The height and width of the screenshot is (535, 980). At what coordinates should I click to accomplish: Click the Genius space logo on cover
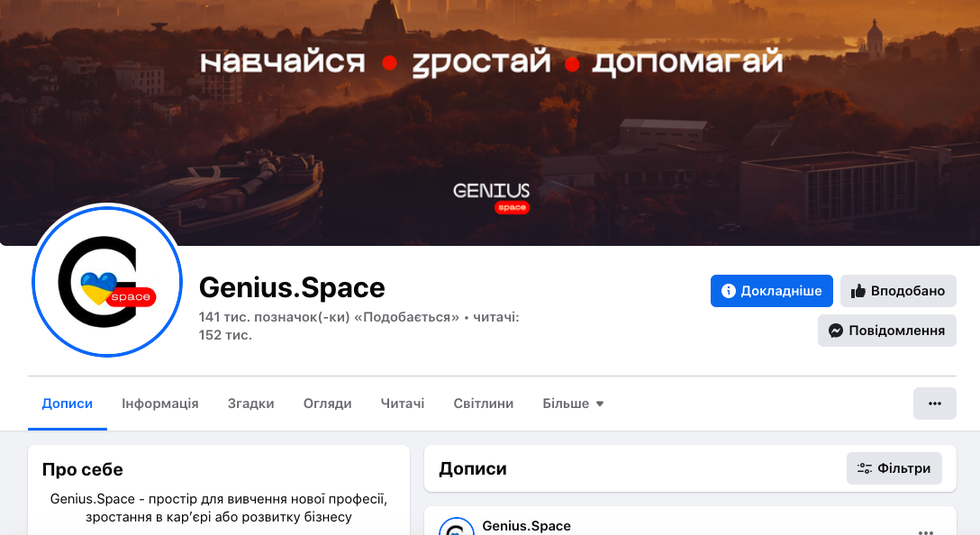coord(491,197)
